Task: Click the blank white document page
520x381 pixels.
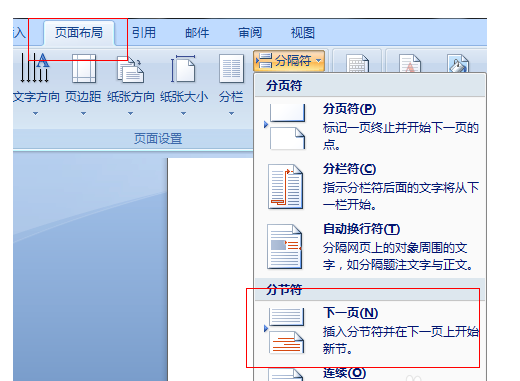Action: click(210, 269)
